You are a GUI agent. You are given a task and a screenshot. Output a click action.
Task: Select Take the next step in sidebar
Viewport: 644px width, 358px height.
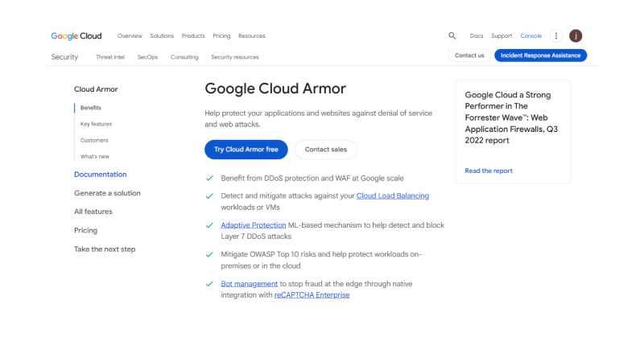[105, 249]
